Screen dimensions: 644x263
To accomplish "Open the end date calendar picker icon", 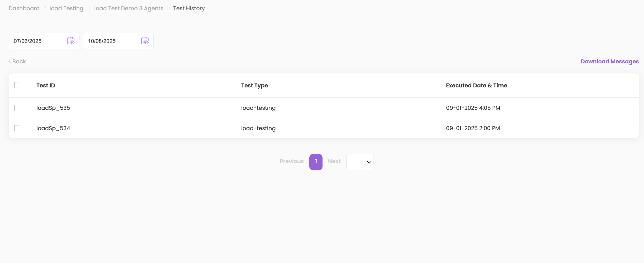I will [145, 41].
